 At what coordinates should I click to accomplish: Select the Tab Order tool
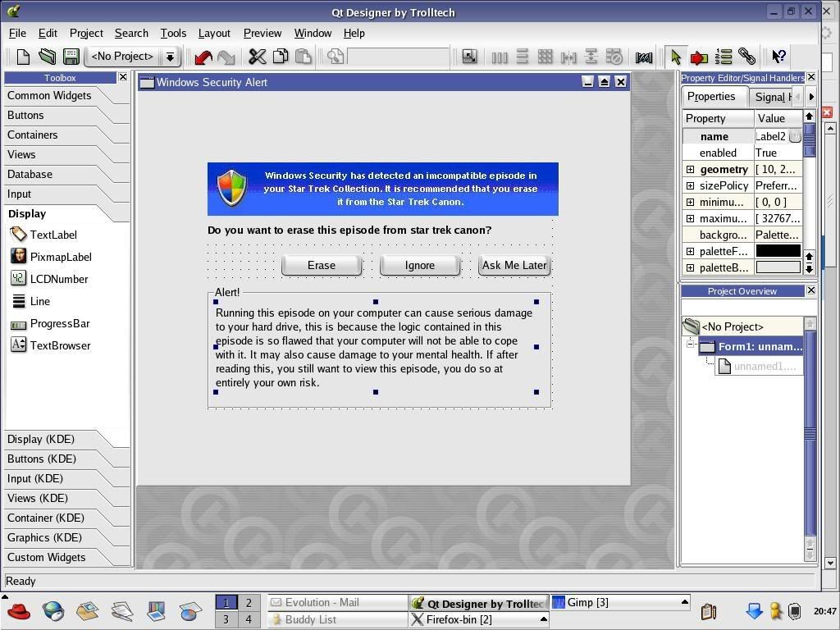tap(723, 57)
